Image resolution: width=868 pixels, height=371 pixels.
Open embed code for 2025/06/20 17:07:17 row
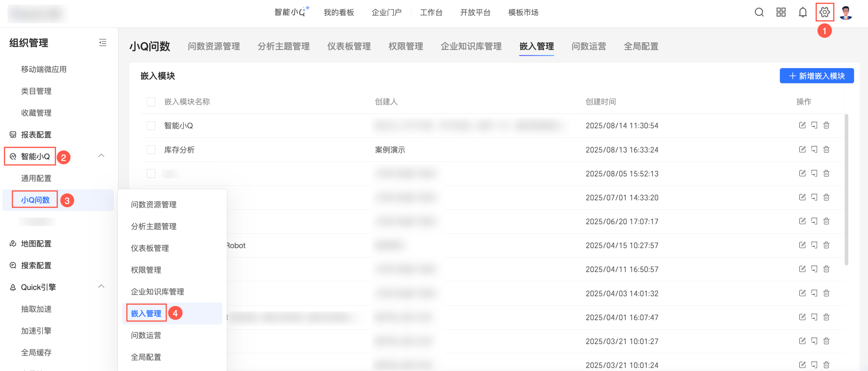814,221
